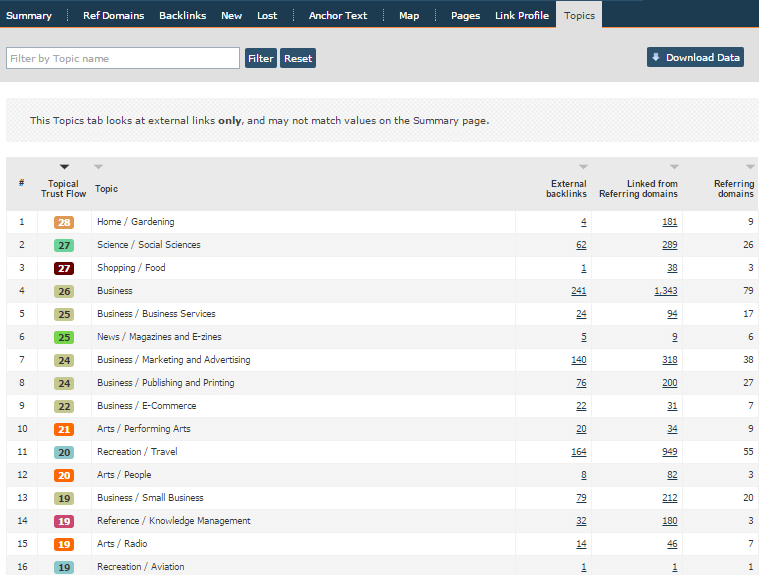Screen dimensions: 759x575
Task: Click the Referring domains column sort arrow
Action: point(750,167)
